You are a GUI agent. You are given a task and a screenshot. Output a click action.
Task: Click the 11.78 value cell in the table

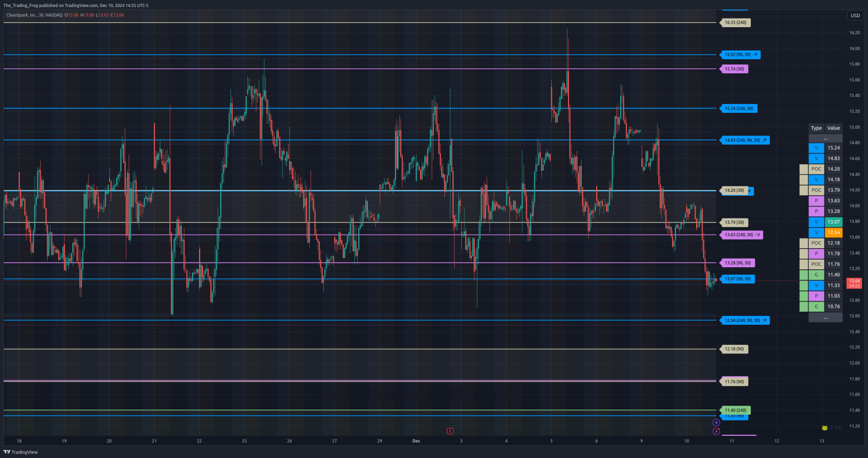pyautogui.click(x=834, y=254)
